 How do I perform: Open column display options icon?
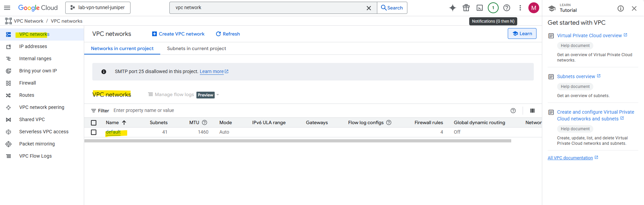click(x=532, y=111)
